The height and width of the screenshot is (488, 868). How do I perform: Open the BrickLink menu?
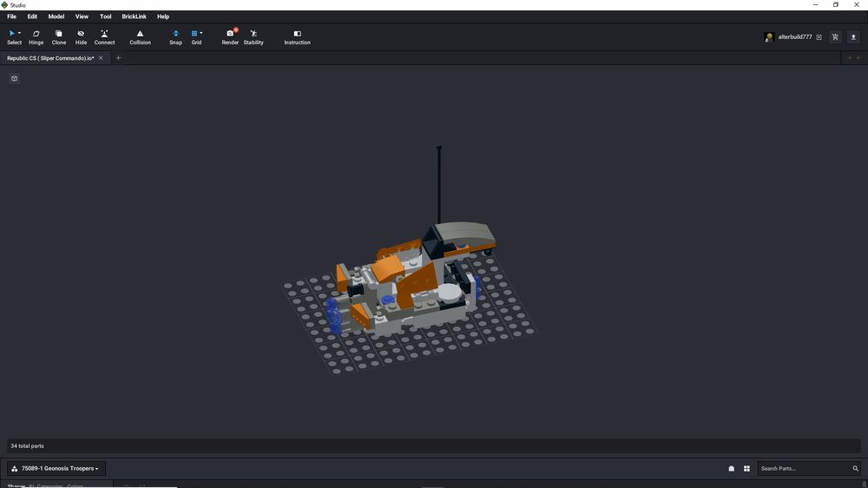[134, 16]
